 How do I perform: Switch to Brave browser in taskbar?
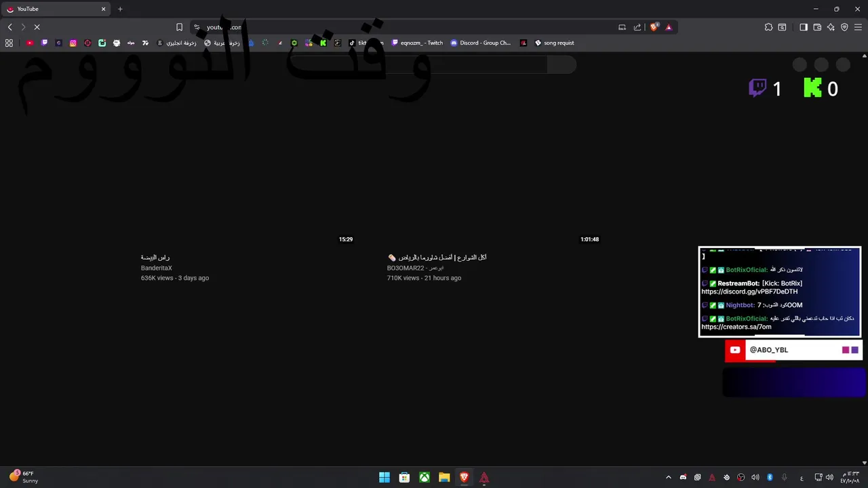[464, 477]
